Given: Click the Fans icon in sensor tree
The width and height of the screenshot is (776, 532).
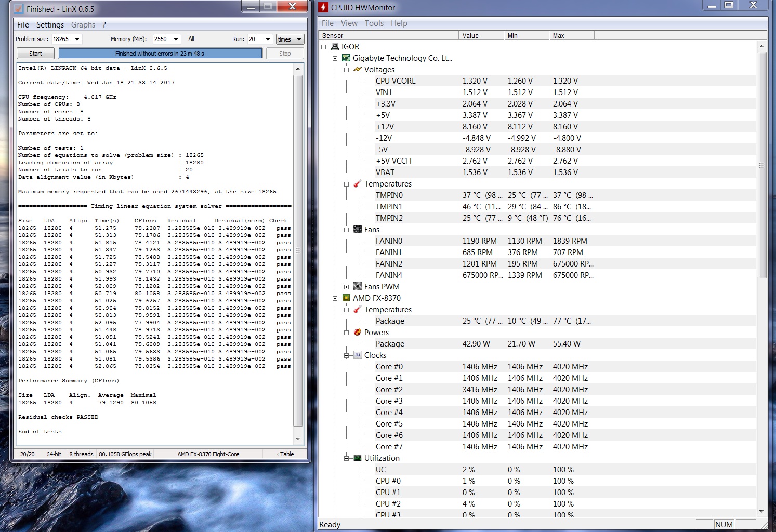Looking at the screenshot, I should pyautogui.click(x=358, y=230).
